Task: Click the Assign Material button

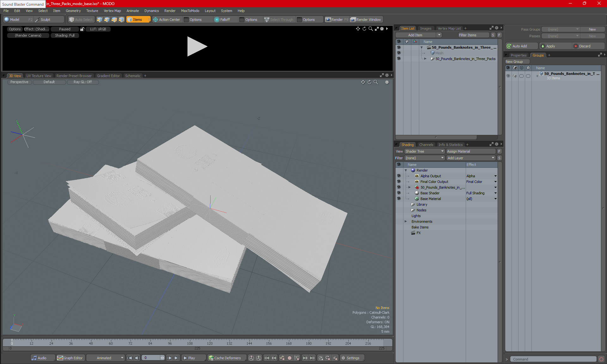Action: (x=471, y=151)
